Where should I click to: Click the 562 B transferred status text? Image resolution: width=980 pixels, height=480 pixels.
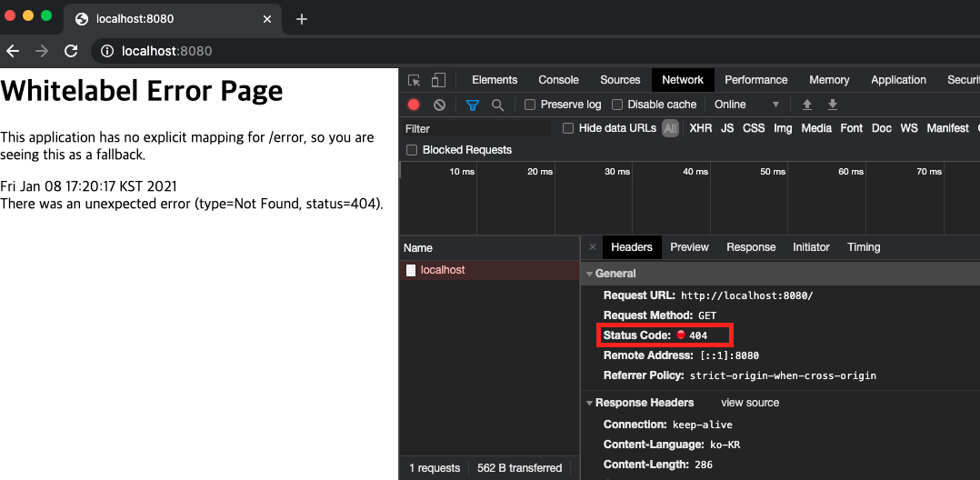[519, 467]
